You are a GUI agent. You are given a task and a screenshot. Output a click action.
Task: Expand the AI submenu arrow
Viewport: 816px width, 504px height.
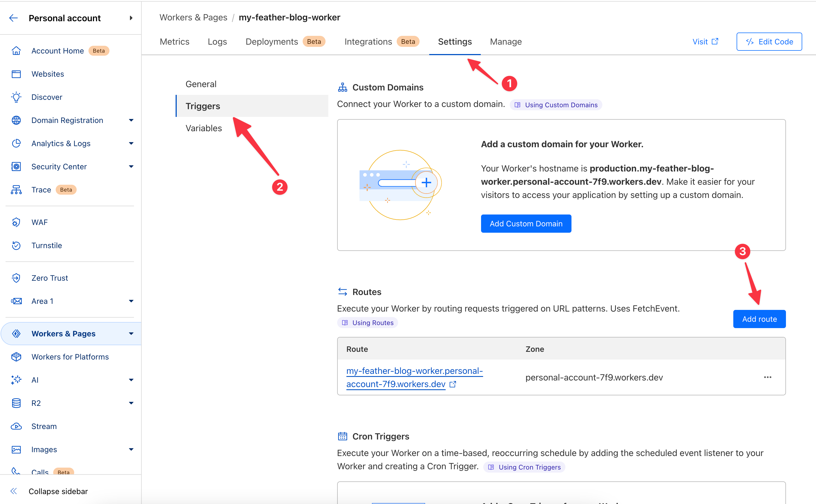tap(131, 380)
